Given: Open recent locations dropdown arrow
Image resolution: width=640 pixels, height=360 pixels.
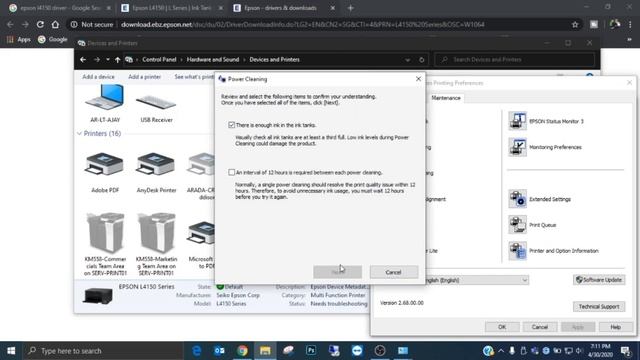Looking at the screenshot, I should pos(108,60).
